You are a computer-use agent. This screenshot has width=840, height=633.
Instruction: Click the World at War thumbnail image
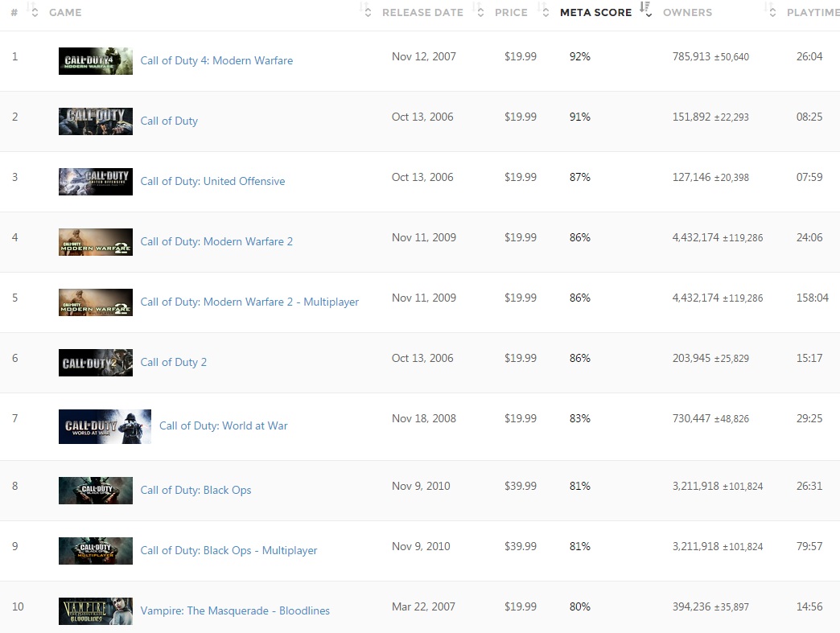pyautogui.click(x=105, y=426)
